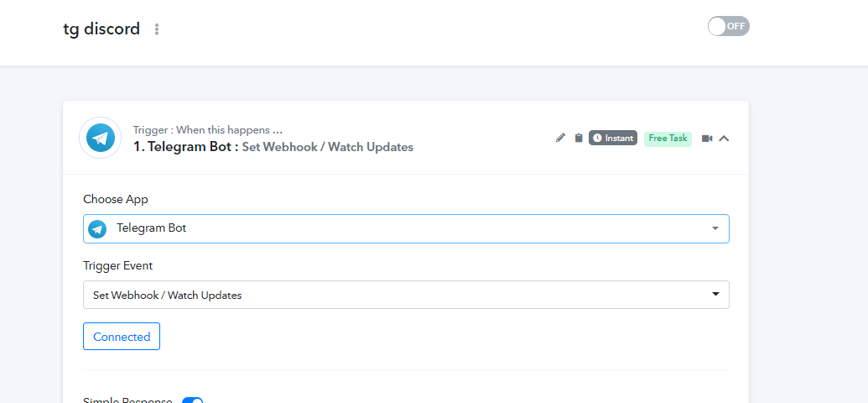Screen dimensions: 868x403
Task: Click the Trigger Event dropdown arrow
Action: point(715,295)
